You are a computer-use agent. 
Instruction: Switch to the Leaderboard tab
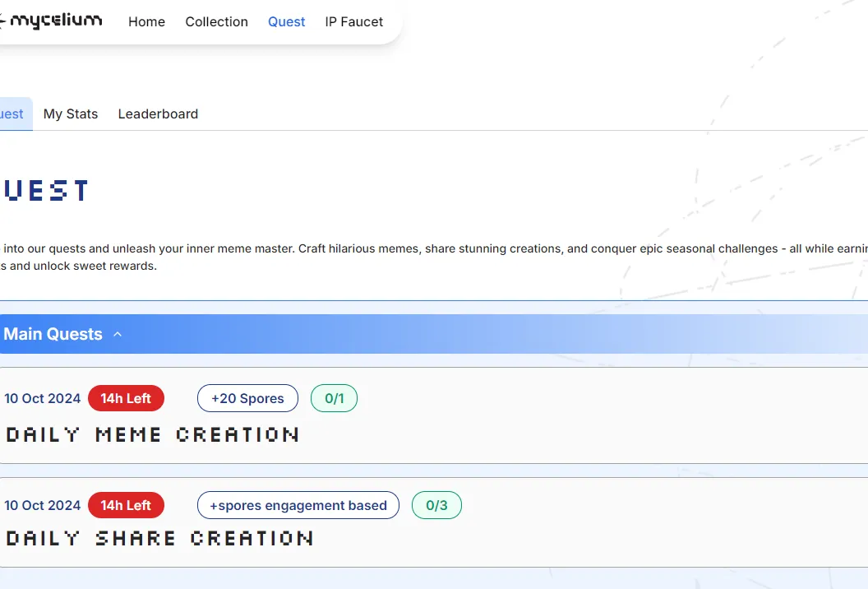(x=158, y=114)
